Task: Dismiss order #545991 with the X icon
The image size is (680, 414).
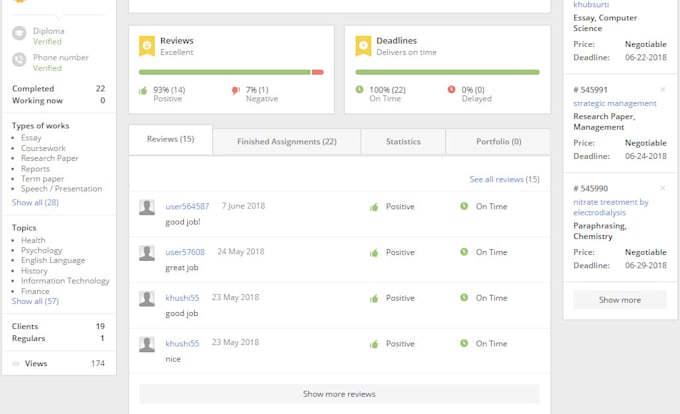Action: [x=662, y=89]
